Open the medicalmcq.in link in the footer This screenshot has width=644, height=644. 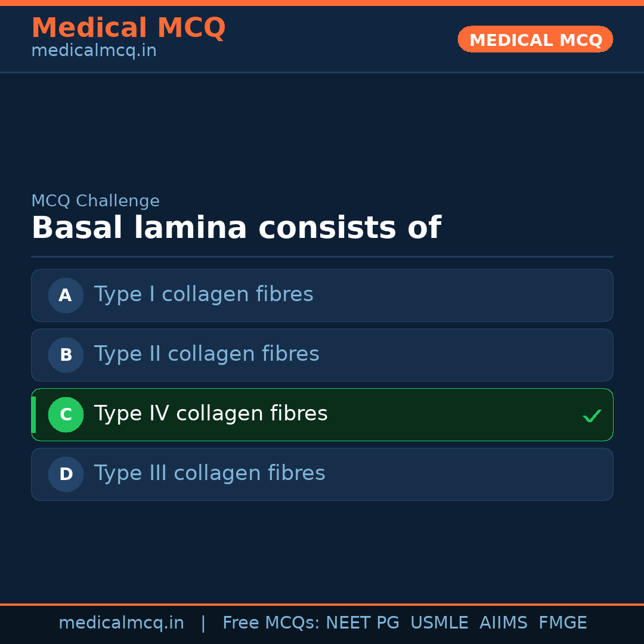point(121,623)
